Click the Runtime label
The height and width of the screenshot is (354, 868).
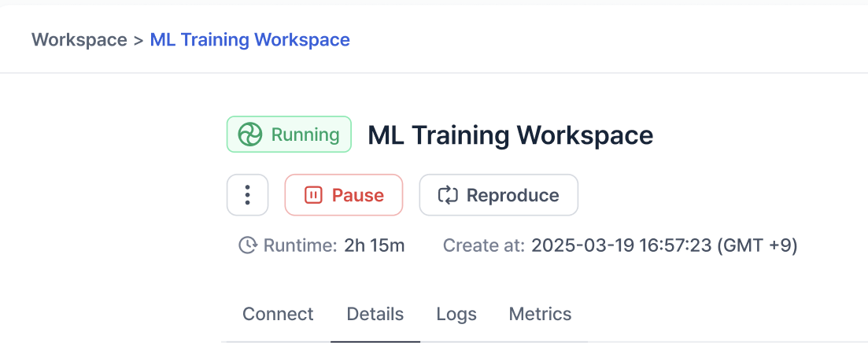(x=300, y=245)
